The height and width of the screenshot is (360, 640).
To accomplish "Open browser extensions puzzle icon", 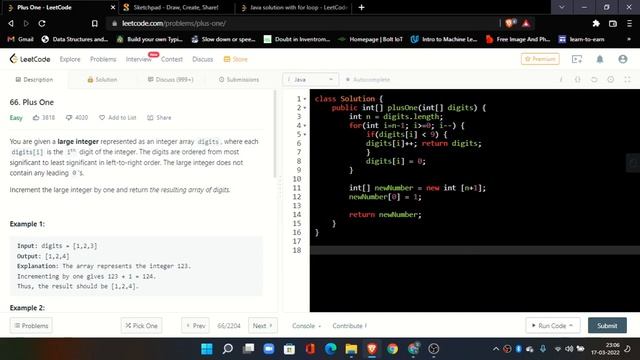I will tap(596, 24).
